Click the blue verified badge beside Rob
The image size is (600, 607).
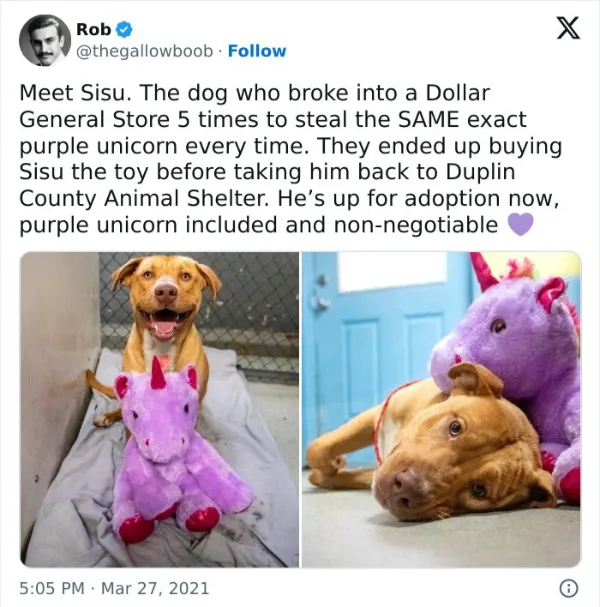(124, 30)
